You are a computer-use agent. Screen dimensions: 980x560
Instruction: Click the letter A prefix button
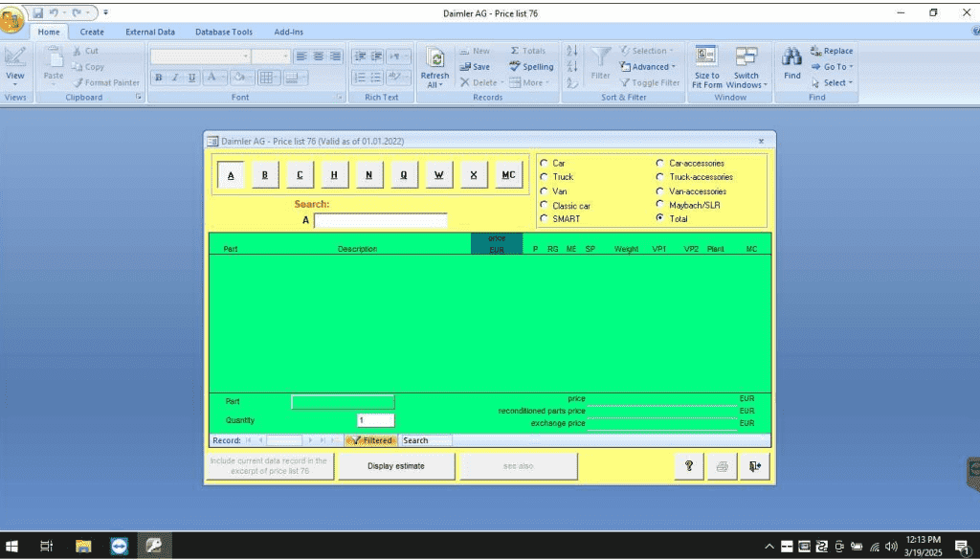[x=231, y=175]
